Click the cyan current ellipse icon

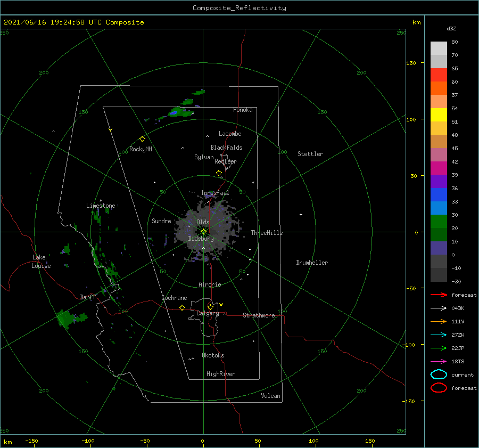click(439, 374)
